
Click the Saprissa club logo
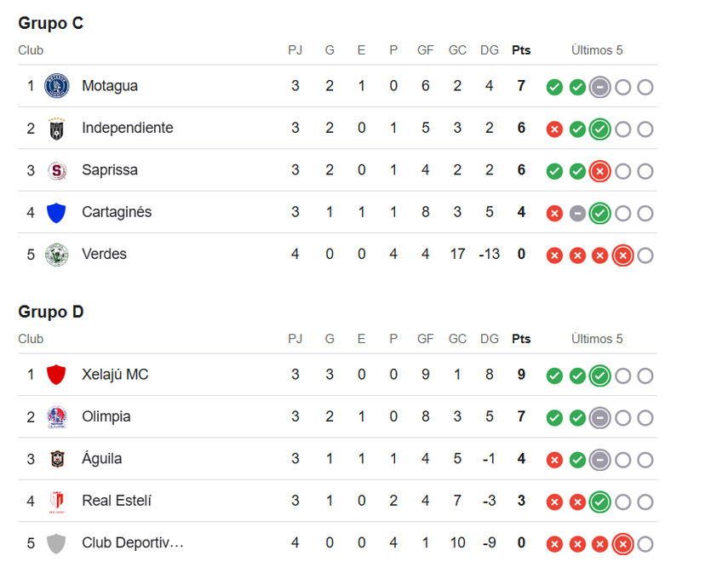pyautogui.click(x=56, y=170)
